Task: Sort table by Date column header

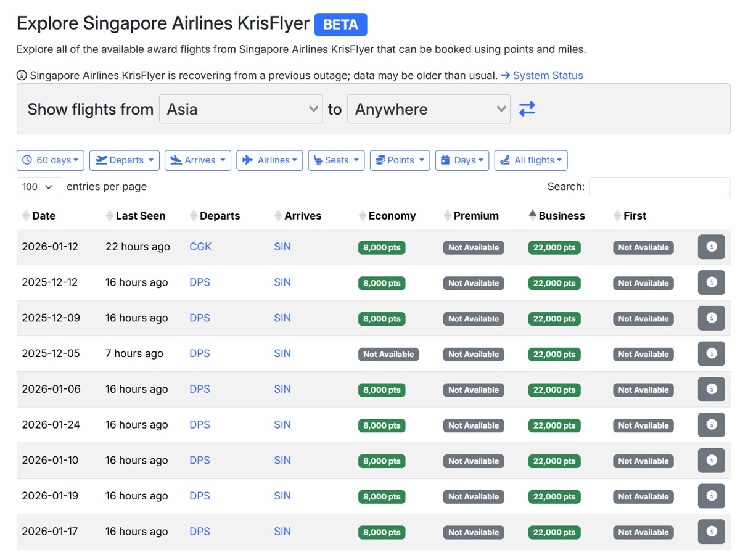Action: click(43, 216)
